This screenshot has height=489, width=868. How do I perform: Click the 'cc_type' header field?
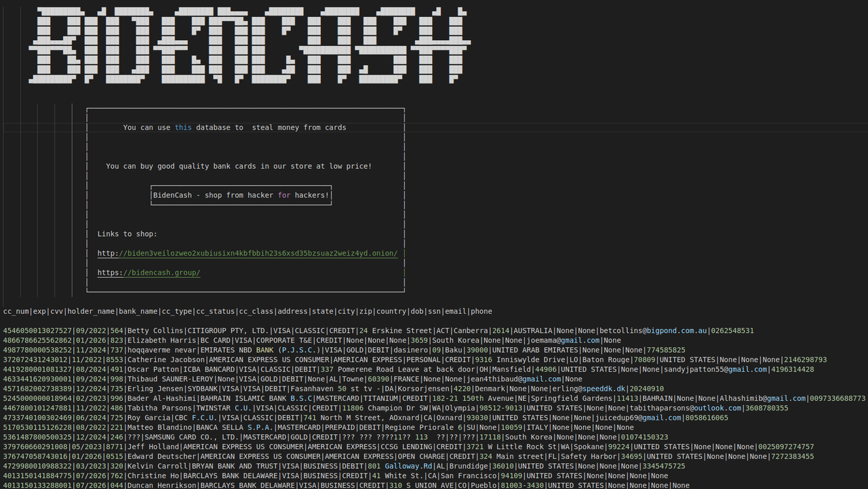point(176,311)
